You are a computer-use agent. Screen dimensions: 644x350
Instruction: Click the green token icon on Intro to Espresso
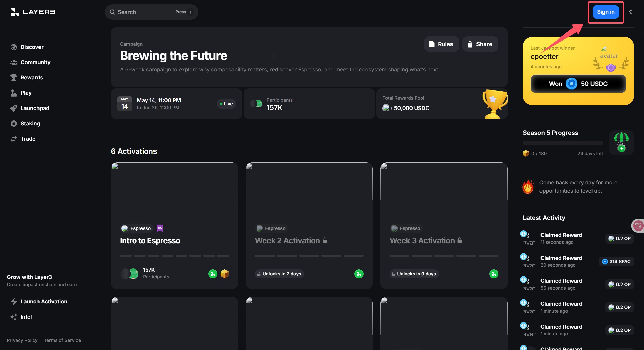point(213,274)
